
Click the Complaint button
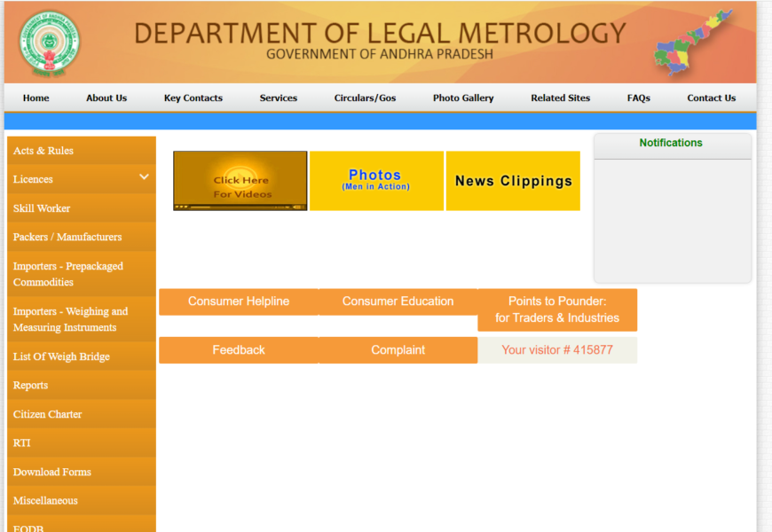[x=398, y=350]
